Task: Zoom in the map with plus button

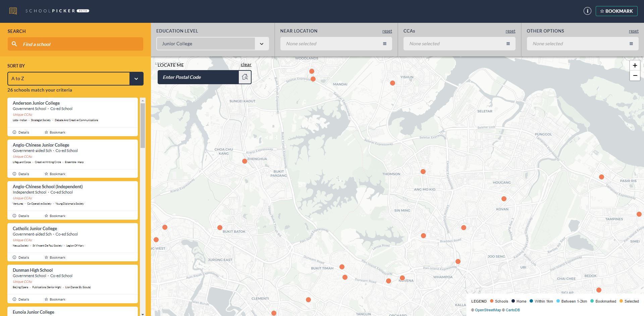Action: coord(635,65)
